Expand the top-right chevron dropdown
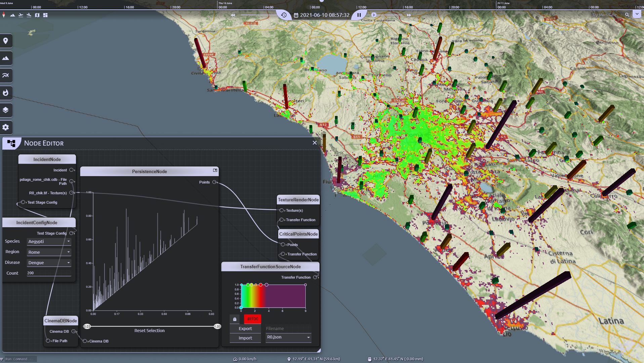The height and width of the screenshot is (363, 644). tap(637, 14)
